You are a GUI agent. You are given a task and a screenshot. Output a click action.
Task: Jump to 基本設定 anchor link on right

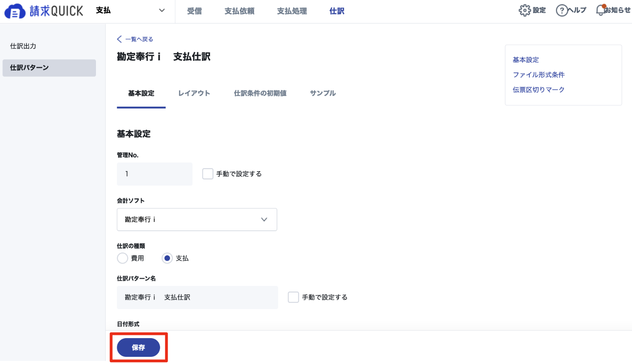(x=526, y=60)
